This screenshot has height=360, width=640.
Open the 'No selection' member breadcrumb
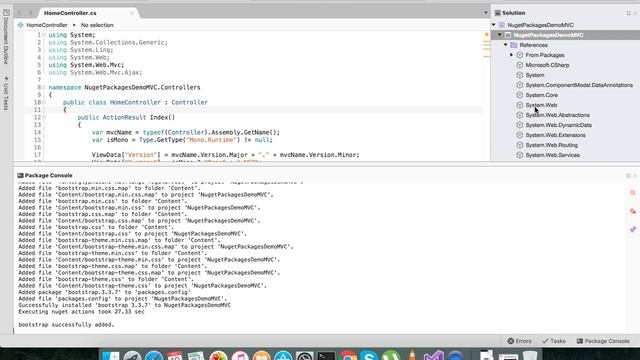pyautogui.click(x=97, y=25)
